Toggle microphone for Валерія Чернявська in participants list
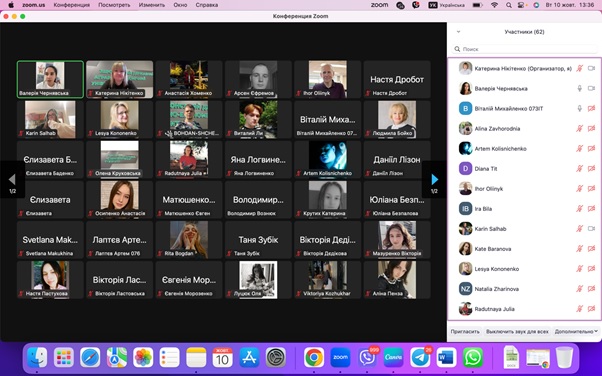Image resolution: width=602 pixels, height=376 pixels. point(579,88)
